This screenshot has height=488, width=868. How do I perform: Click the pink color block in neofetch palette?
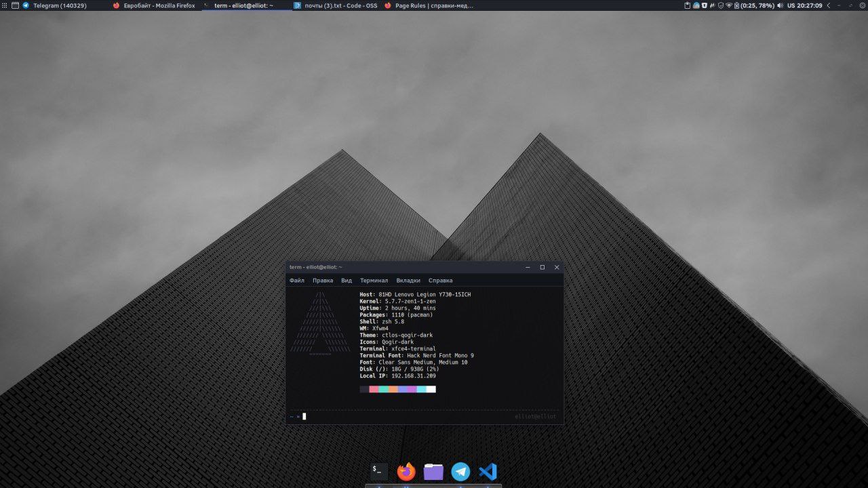click(x=374, y=389)
